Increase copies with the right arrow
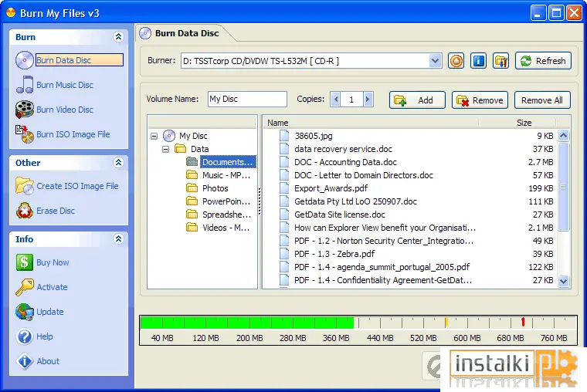 pos(368,99)
